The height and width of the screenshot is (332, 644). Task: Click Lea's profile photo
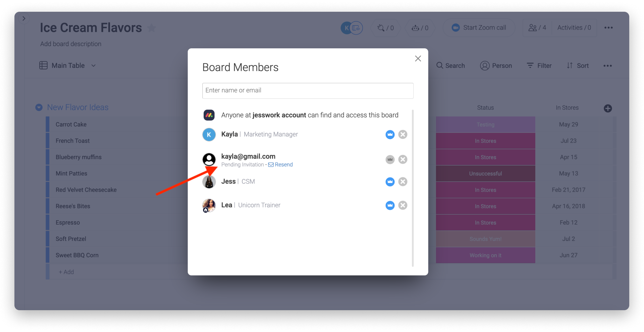[x=209, y=205]
